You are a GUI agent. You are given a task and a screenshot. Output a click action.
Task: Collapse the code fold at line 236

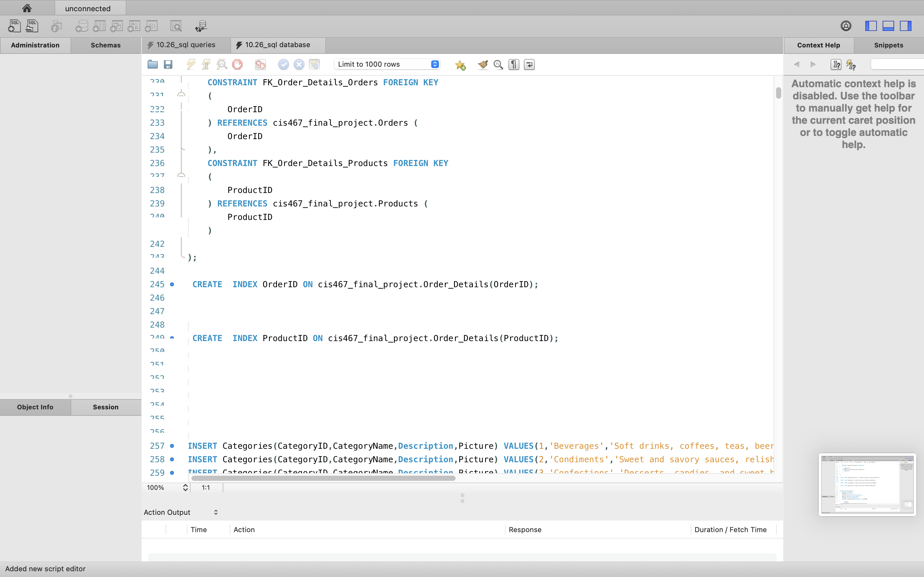181,175
